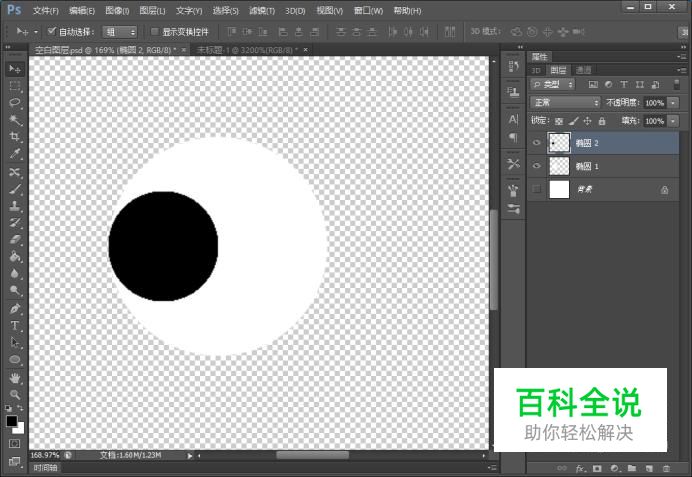Open the opacity slider arrow
This screenshot has width=692, height=477.
(673, 103)
